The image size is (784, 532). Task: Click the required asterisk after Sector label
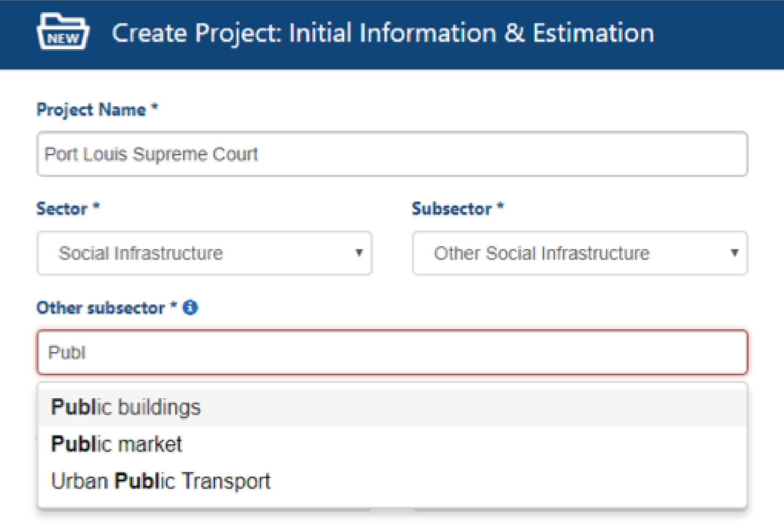click(x=96, y=206)
